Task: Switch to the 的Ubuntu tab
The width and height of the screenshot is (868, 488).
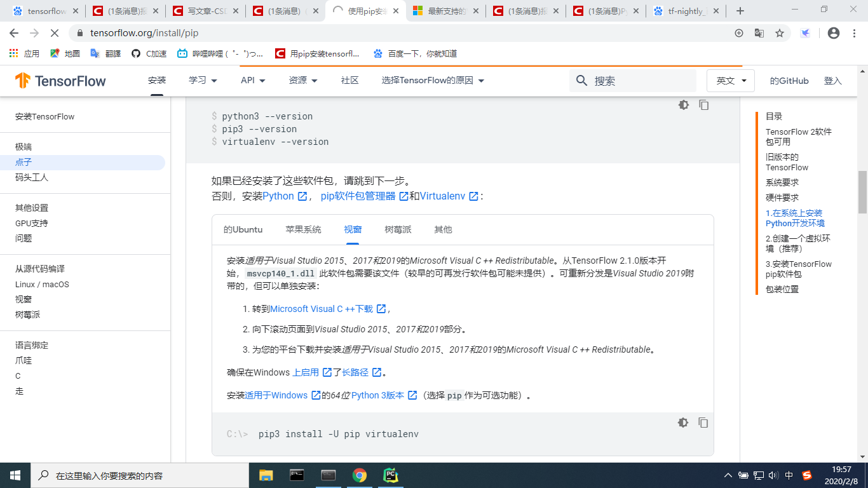Action: 243,229
